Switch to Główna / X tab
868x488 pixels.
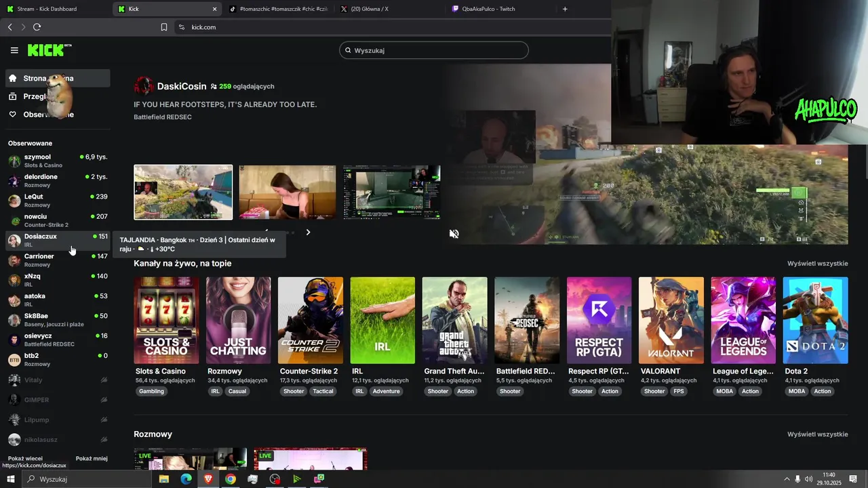[x=389, y=9]
